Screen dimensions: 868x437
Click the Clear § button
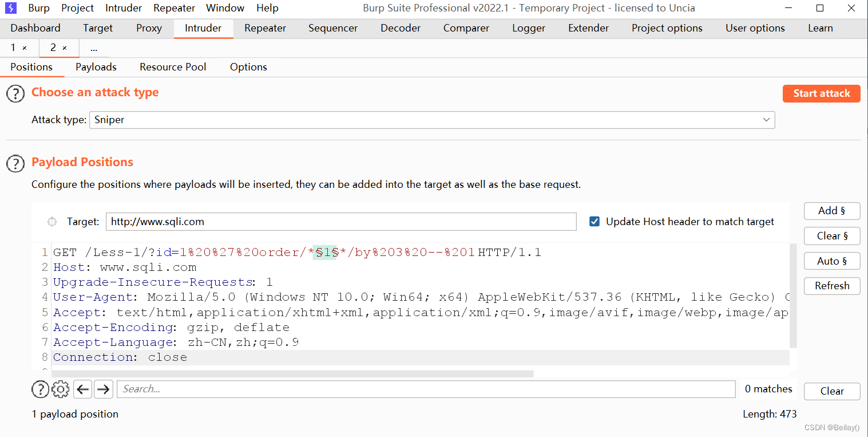click(x=832, y=236)
